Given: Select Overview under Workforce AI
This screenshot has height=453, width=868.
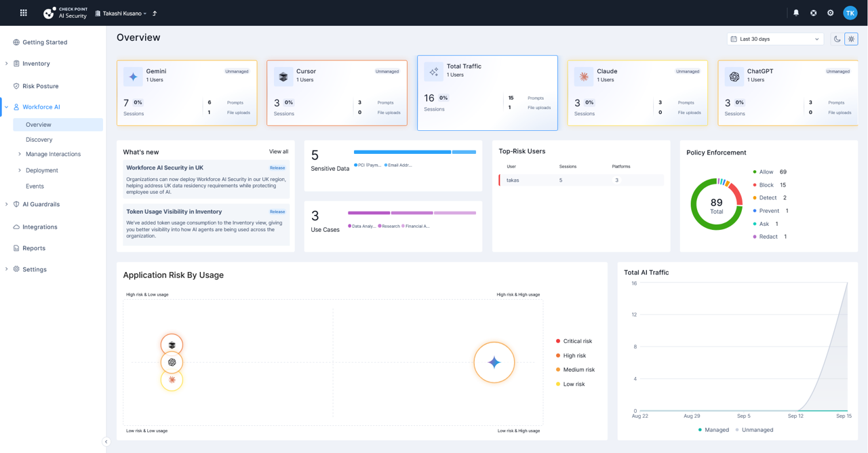Looking at the screenshot, I should [x=58, y=125].
